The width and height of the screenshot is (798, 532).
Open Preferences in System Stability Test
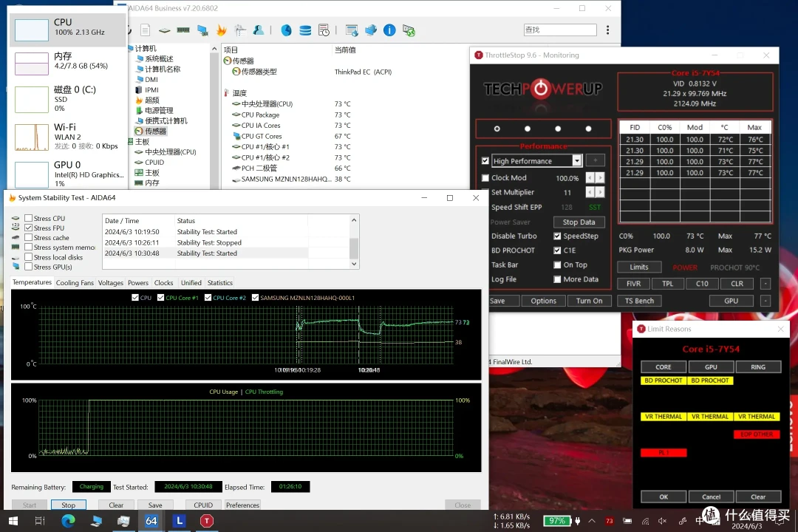pyautogui.click(x=242, y=505)
